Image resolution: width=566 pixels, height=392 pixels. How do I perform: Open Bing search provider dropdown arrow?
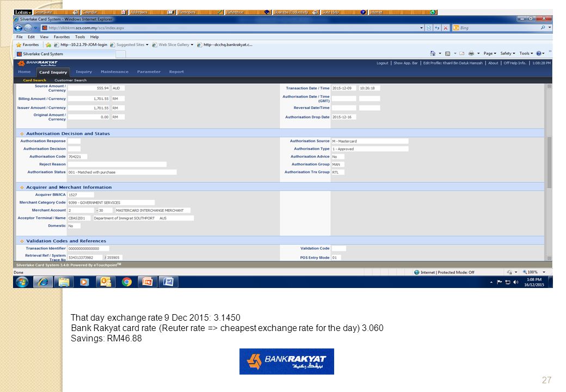[x=550, y=27]
